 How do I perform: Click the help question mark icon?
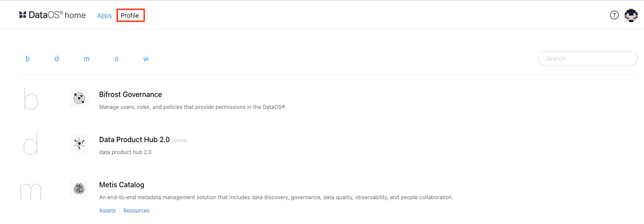point(614,15)
